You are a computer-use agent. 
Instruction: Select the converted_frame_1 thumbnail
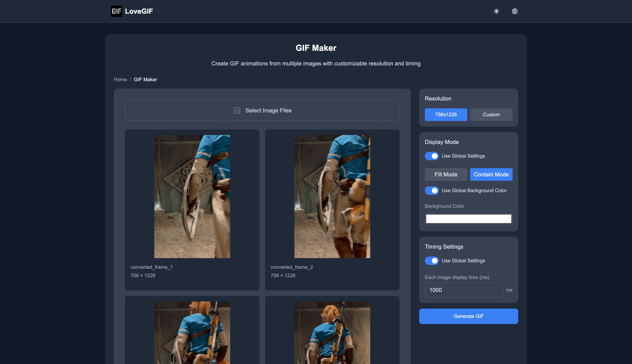click(192, 197)
